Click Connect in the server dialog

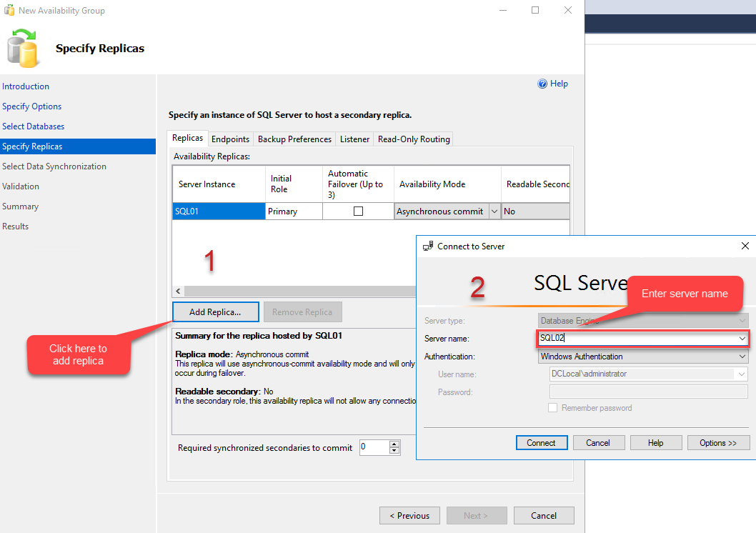click(x=542, y=442)
